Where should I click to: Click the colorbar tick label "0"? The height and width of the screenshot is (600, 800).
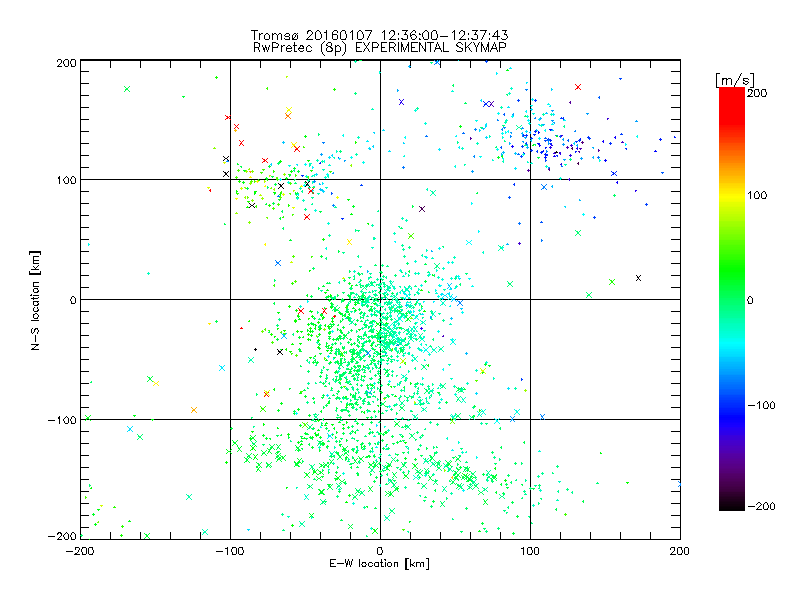pyautogui.click(x=750, y=300)
